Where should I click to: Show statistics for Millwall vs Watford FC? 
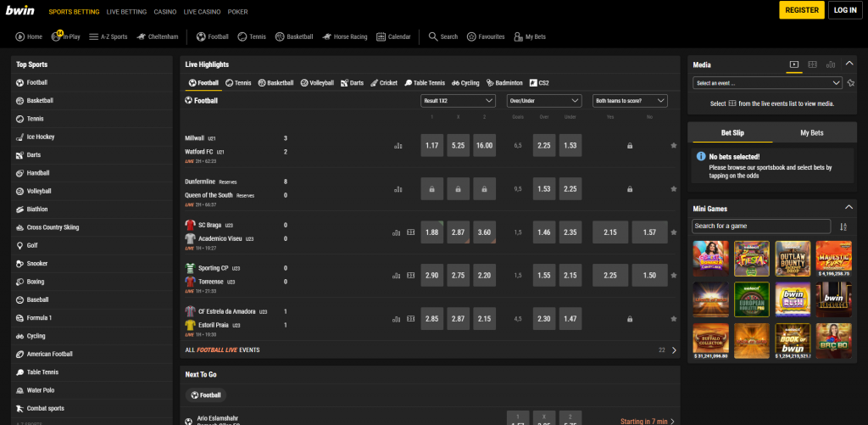[x=398, y=146]
